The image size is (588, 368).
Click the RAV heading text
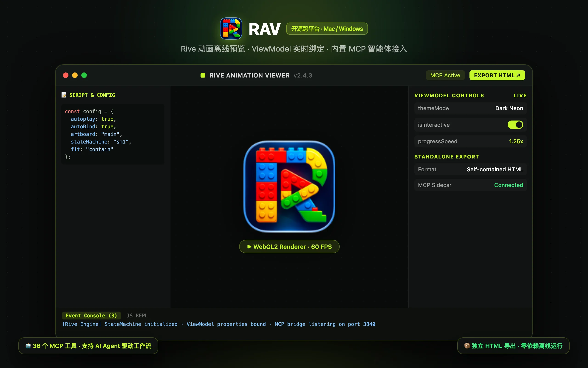coord(265,29)
